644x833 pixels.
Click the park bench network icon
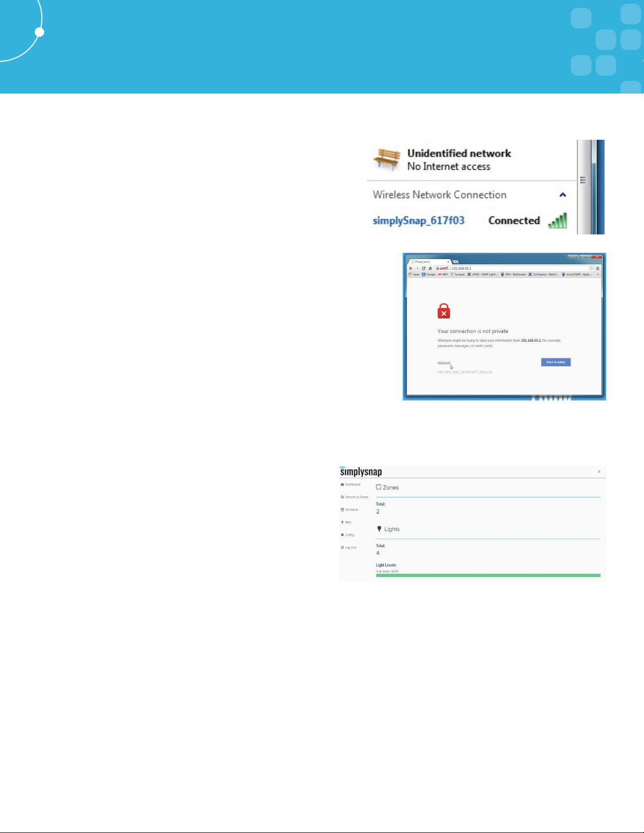coord(387,159)
